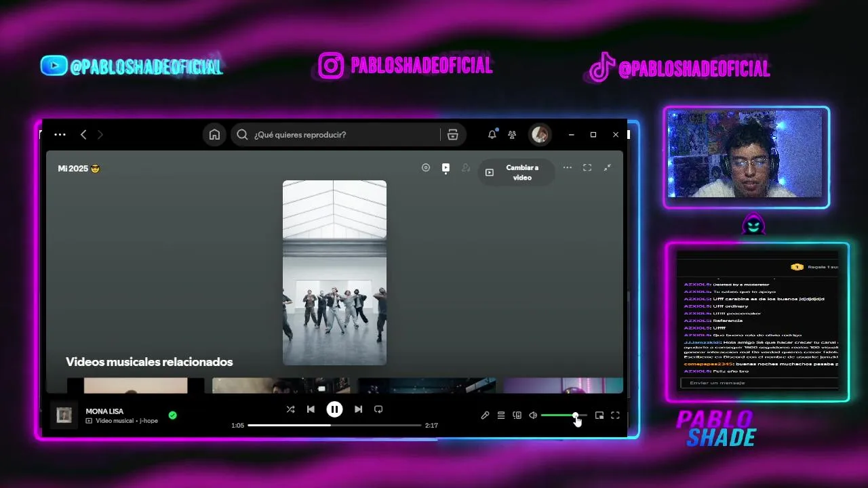
Task: Open connect to a device
Action: point(517,415)
